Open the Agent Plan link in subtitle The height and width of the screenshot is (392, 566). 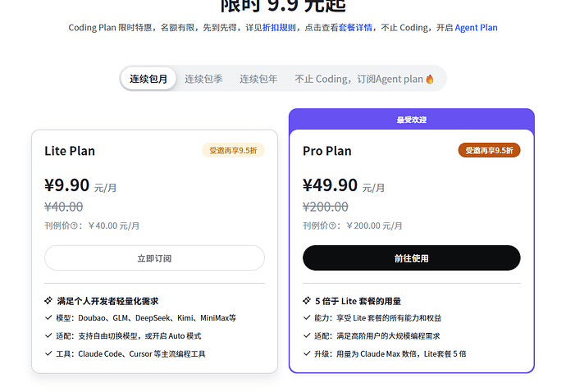point(476,27)
